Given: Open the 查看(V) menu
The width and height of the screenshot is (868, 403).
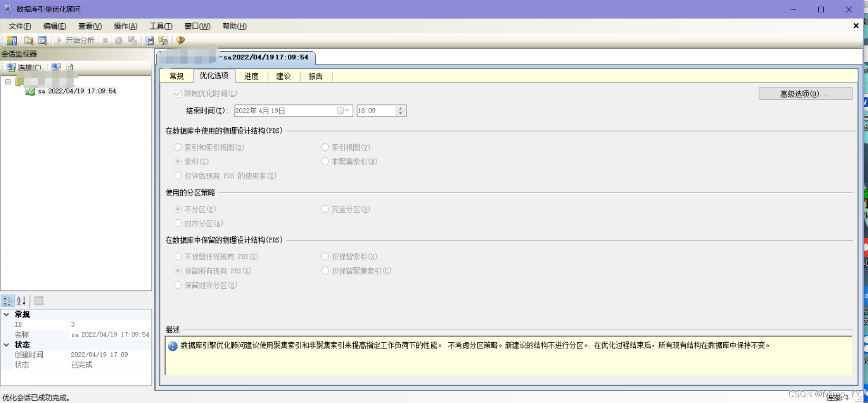Looking at the screenshot, I should [x=90, y=26].
